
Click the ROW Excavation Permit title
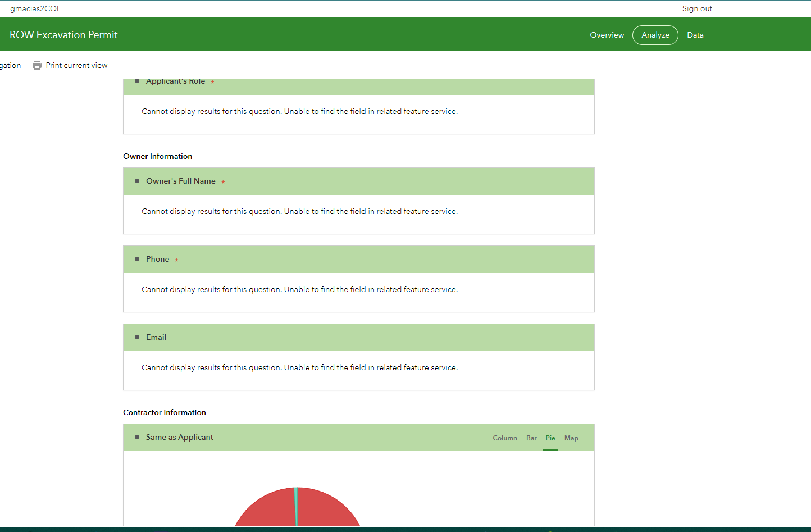pos(63,35)
